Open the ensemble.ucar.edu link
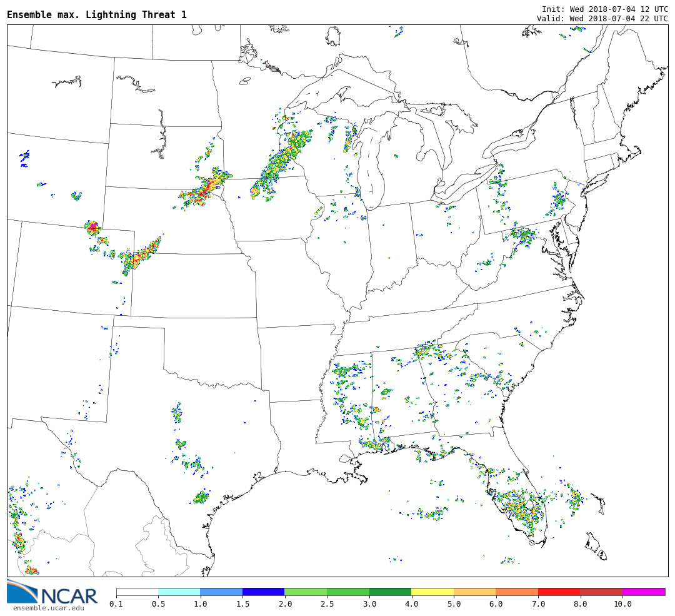Image resolution: width=675 pixels, height=616 pixels. coord(48,608)
